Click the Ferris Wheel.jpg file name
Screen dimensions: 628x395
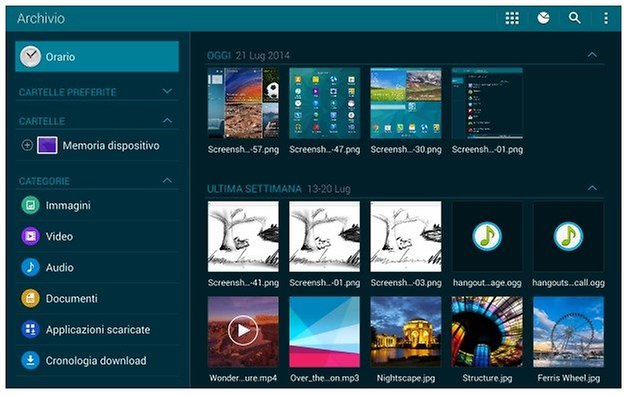point(568,378)
